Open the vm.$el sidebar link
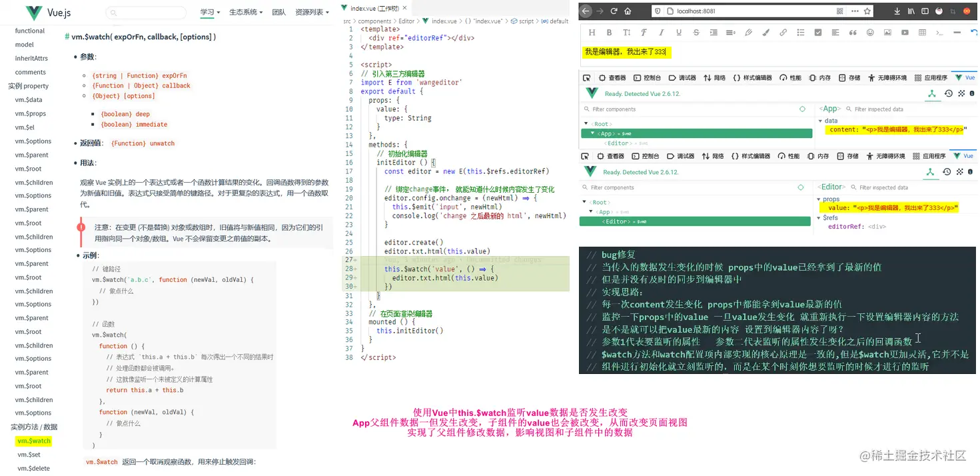This screenshot has height=476, width=980. tap(25, 127)
